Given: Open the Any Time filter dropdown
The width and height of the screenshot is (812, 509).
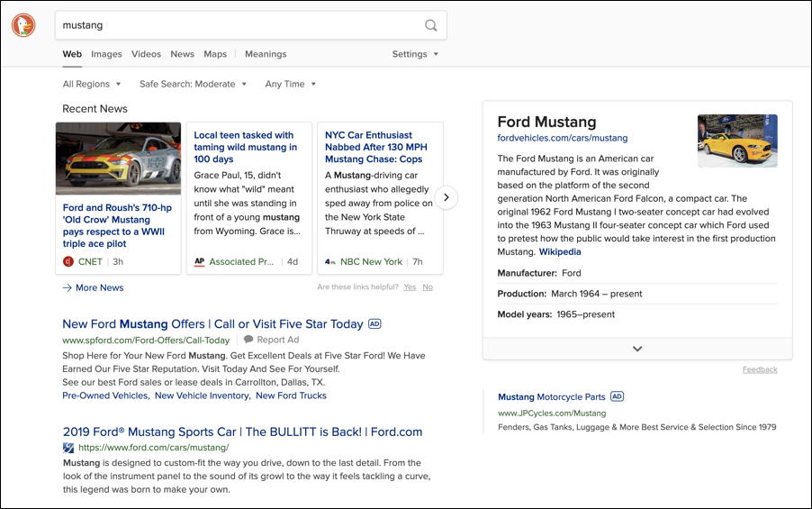Looking at the screenshot, I should click(x=291, y=84).
